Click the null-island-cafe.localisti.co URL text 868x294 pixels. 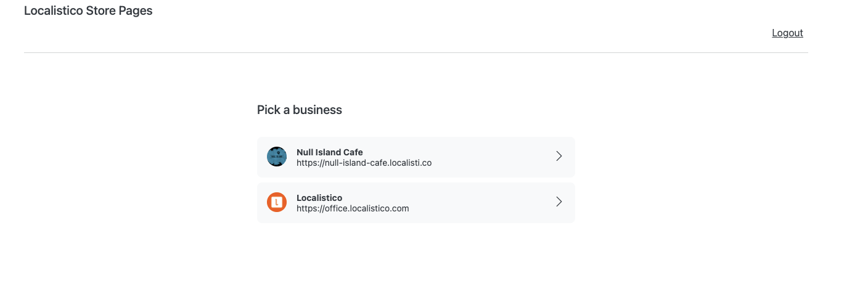tap(364, 163)
